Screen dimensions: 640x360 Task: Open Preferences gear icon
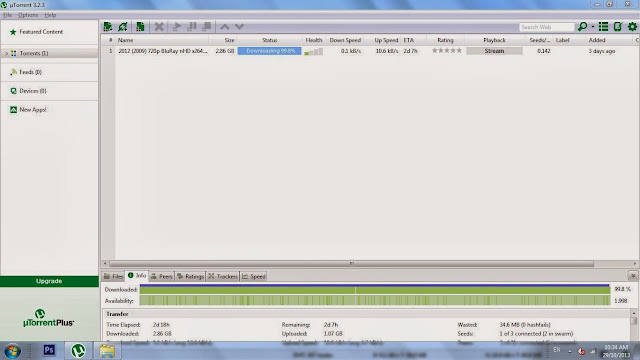[632, 27]
